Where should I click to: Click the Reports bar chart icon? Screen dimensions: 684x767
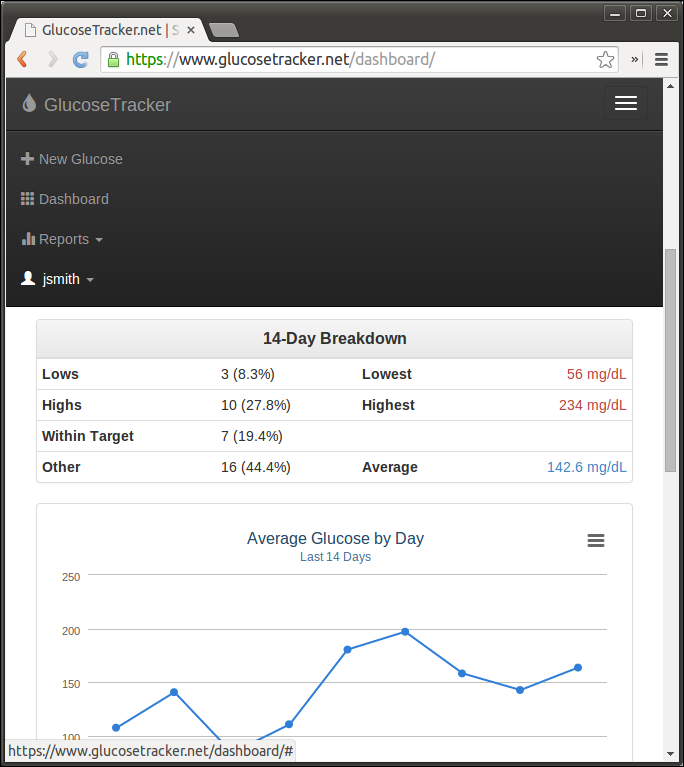(x=28, y=239)
